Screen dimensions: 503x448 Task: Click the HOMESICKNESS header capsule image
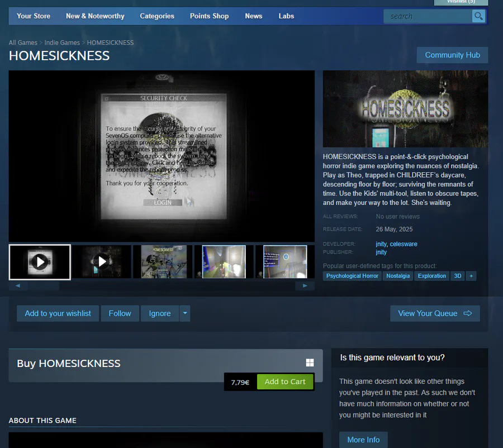(406, 109)
